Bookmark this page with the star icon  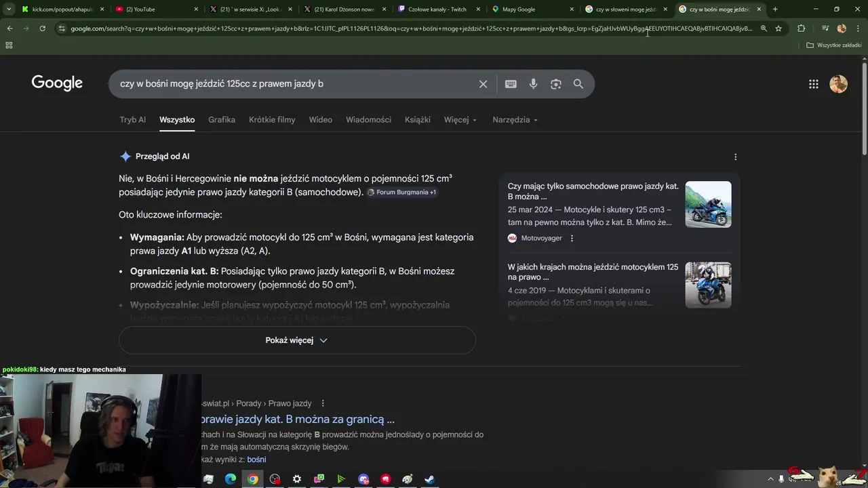pos(778,28)
